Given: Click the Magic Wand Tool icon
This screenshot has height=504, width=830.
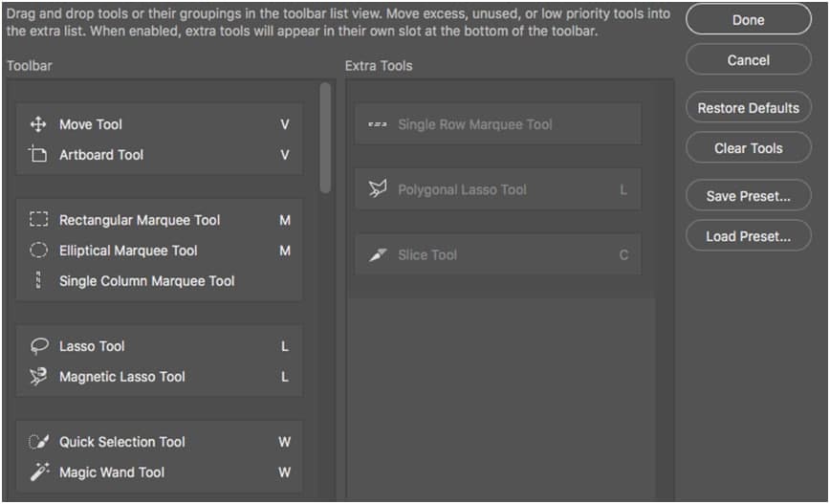Looking at the screenshot, I should pyautogui.click(x=38, y=472).
